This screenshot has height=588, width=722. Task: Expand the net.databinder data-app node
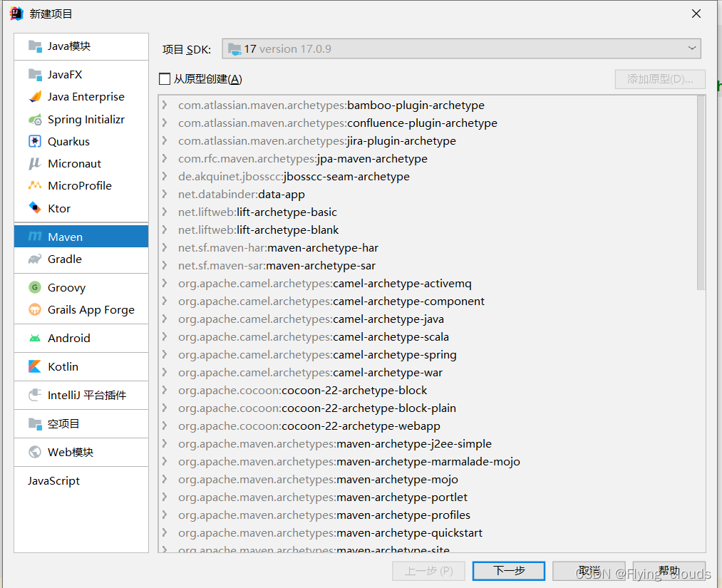pyautogui.click(x=165, y=195)
